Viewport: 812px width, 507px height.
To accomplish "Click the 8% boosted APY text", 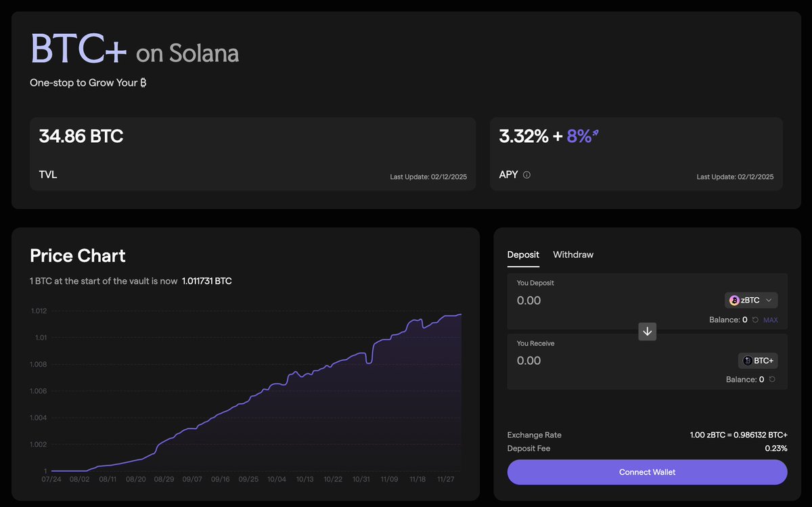I will point(579,136).
